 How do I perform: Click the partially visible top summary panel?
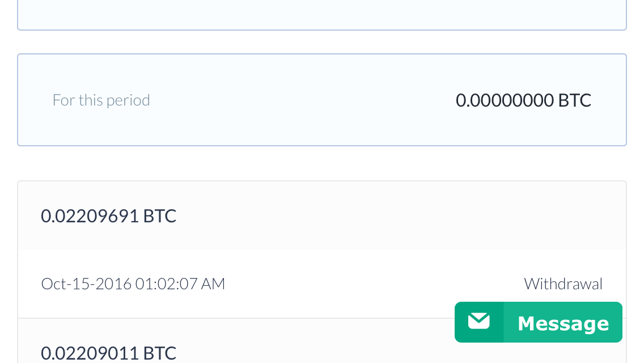pyautogui.click(x=322, y=15)
